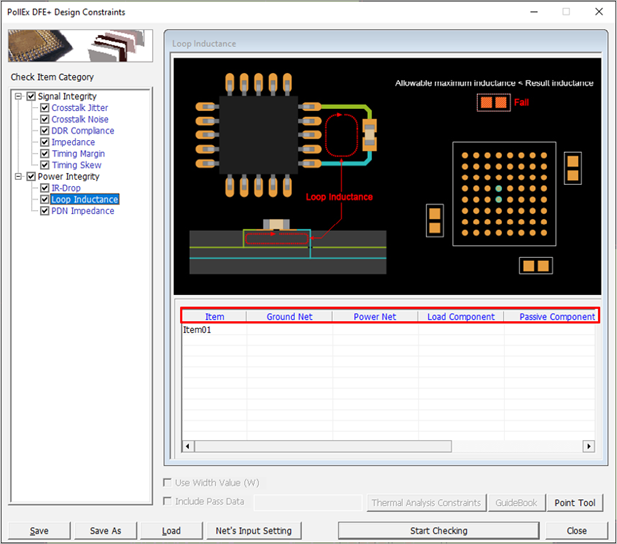Collapse the Signal Integrity tree node

point(18,97)
